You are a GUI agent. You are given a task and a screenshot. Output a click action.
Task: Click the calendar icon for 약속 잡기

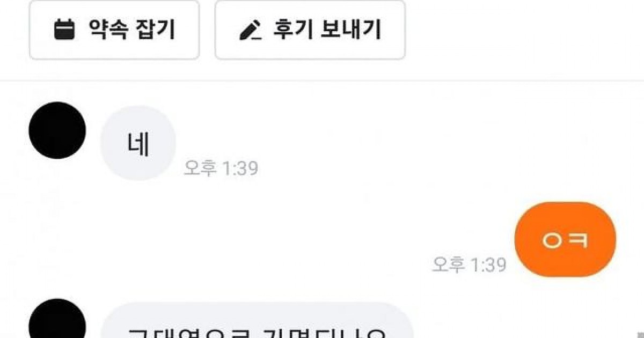[65, 30]
